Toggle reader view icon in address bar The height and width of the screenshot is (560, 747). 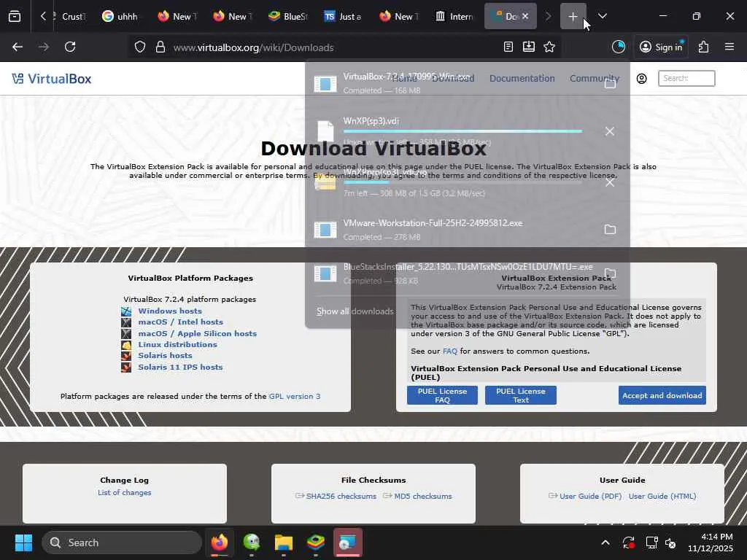point(508,47)
